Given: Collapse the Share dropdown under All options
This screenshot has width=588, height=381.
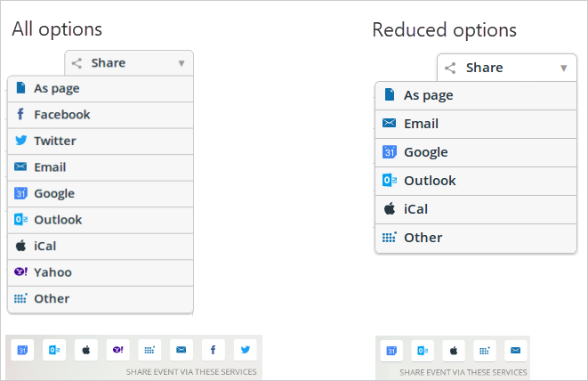Looking at the screenshot, I should coord(129,63).
